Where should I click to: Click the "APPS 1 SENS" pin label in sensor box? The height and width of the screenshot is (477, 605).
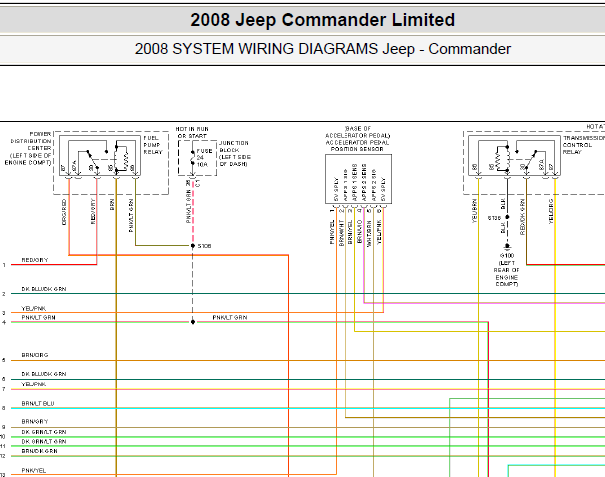pos(355,183)
